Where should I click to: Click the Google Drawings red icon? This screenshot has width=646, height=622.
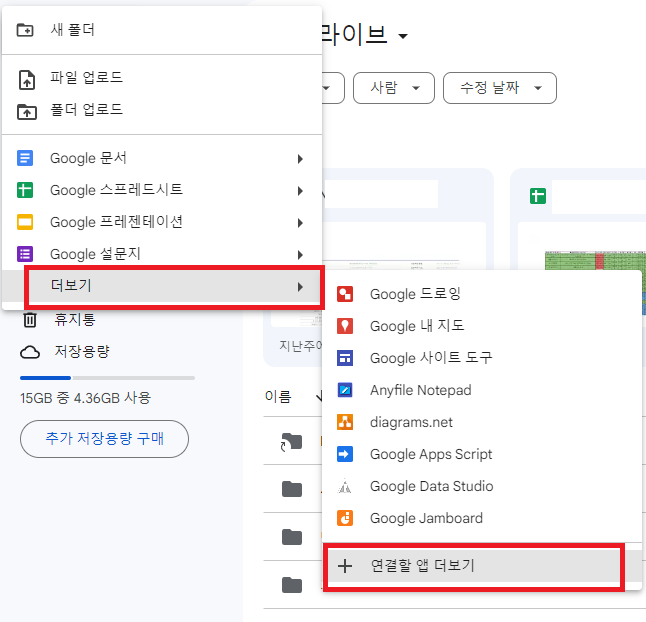coord(345,294)
